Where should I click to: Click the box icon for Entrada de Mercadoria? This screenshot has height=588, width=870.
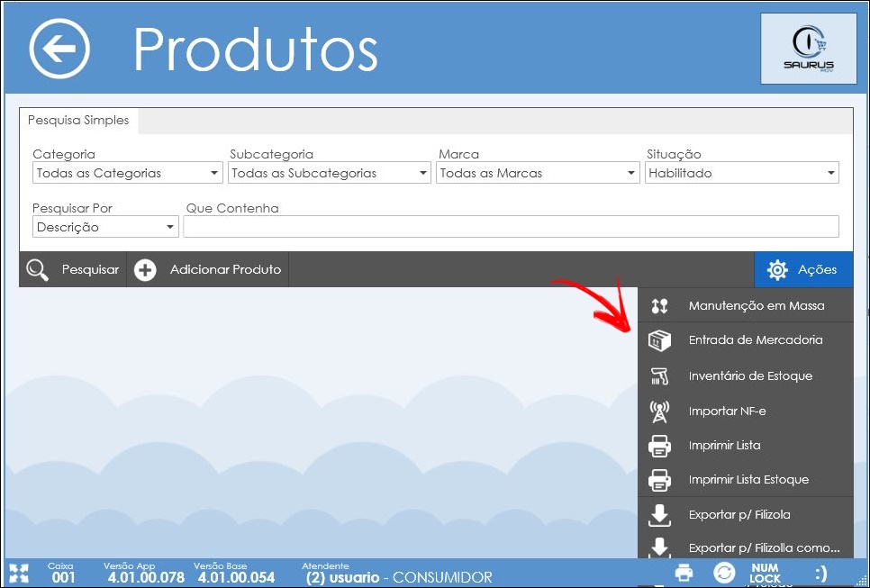660,340
